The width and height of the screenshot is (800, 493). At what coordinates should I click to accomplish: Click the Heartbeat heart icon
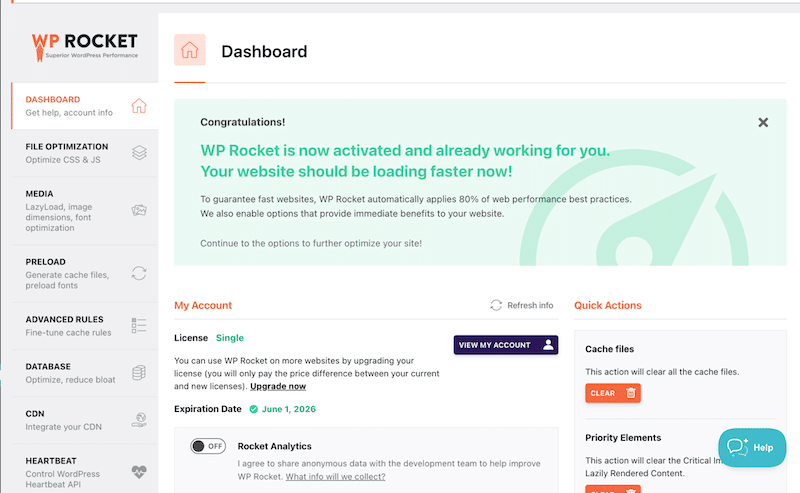click(x=139, y=472)
